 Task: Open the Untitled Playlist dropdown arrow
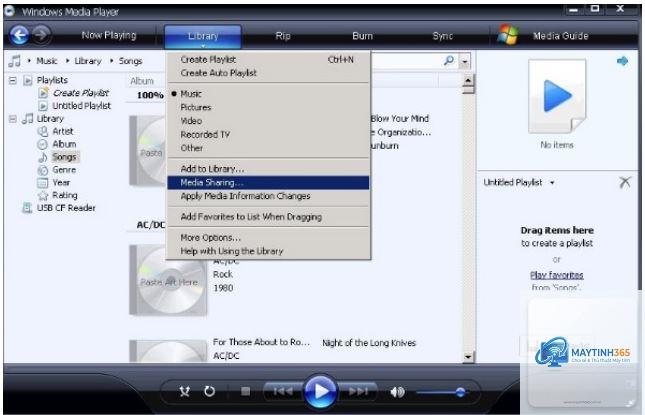tap(552, 182)
